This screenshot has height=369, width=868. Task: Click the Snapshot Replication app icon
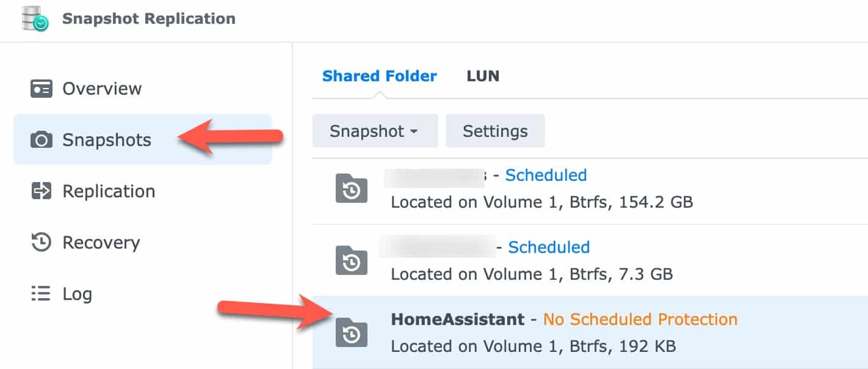click(x=34, y=19)
